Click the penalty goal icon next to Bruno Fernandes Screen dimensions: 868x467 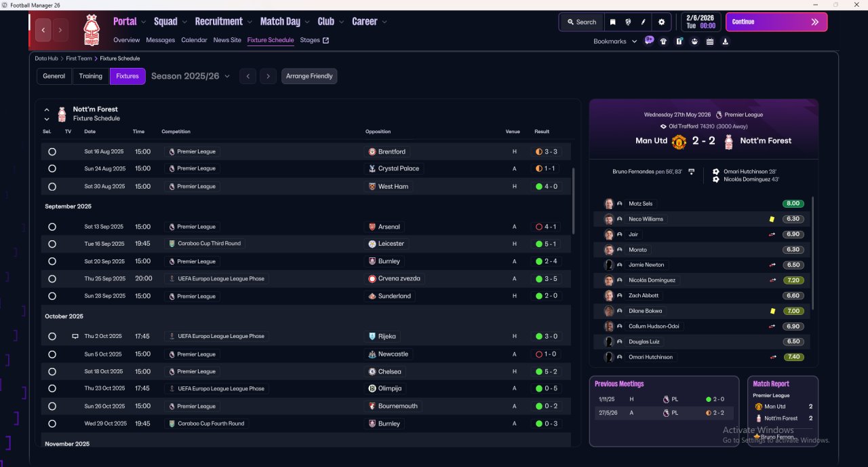[691, 172]
